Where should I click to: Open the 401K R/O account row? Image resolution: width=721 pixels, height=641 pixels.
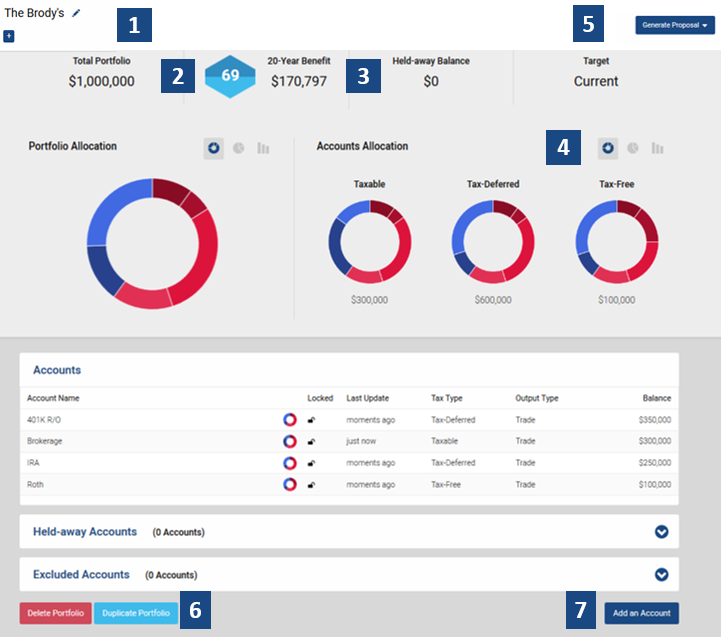tap(46, 420)
